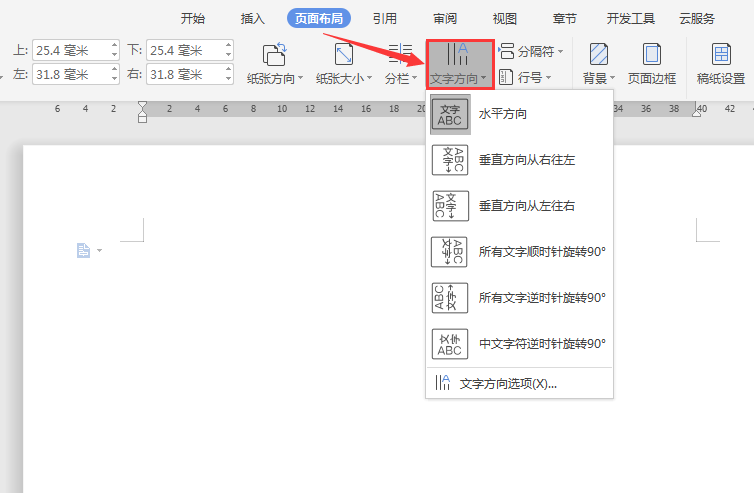The image size is (754, 493).
Task: Expand the 文字方向 dropdown arrow
Action: coord(483,78)
